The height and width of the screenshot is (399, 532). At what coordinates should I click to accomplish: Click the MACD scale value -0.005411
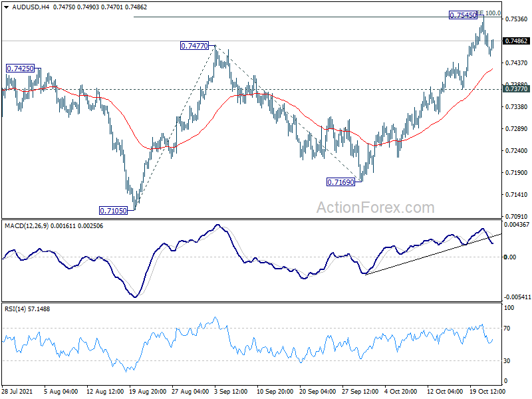517,297
